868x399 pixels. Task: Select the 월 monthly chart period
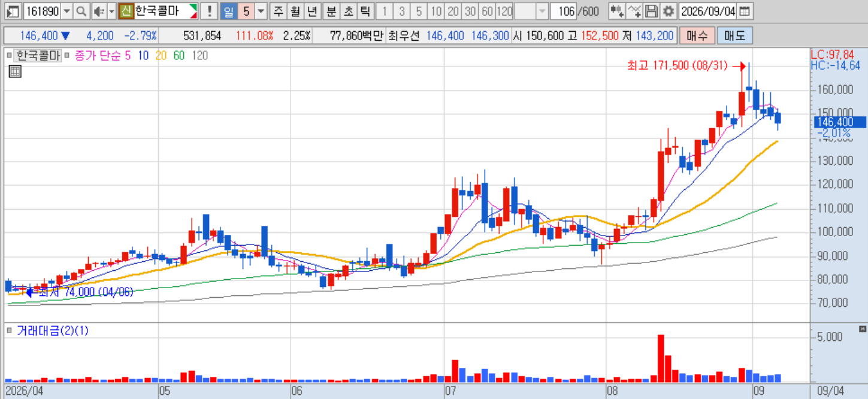(x=295, y=11)
